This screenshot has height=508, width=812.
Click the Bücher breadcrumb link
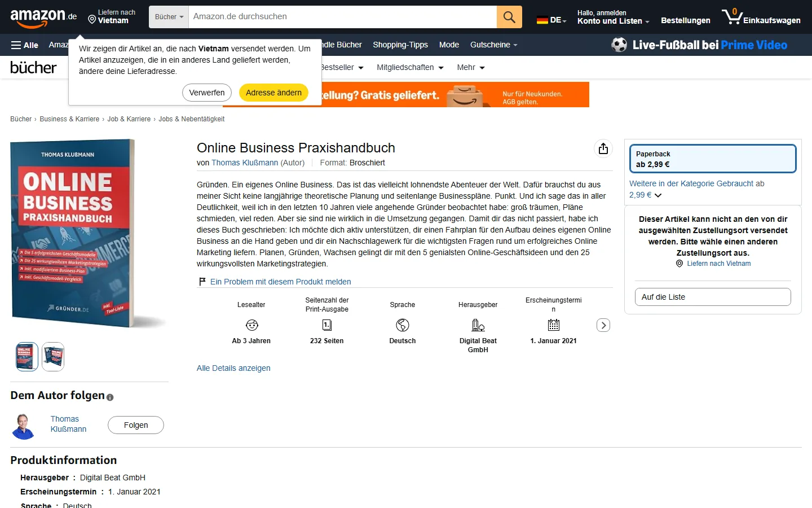coord(21,119)
